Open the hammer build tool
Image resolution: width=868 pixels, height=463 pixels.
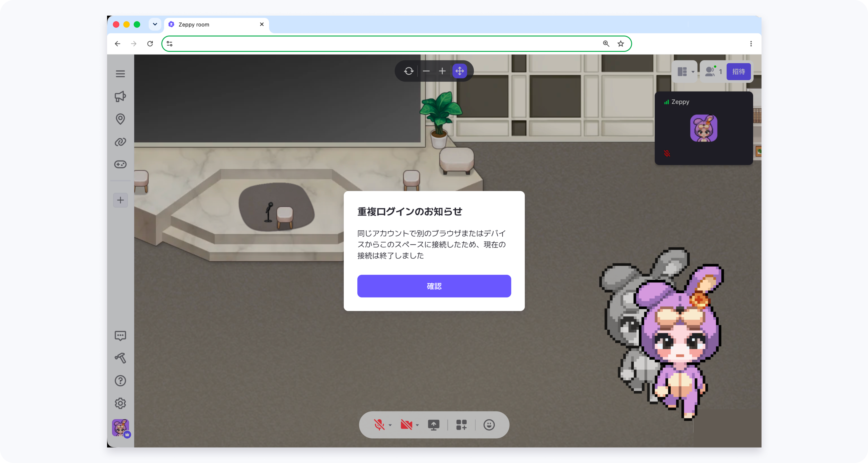(120, 358)
